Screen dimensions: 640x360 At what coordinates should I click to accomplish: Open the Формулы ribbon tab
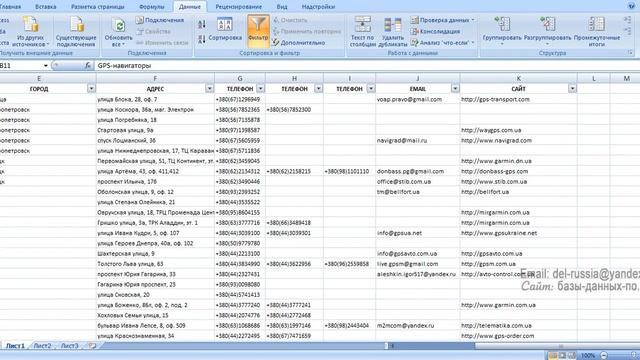click(x=151, y=7)
